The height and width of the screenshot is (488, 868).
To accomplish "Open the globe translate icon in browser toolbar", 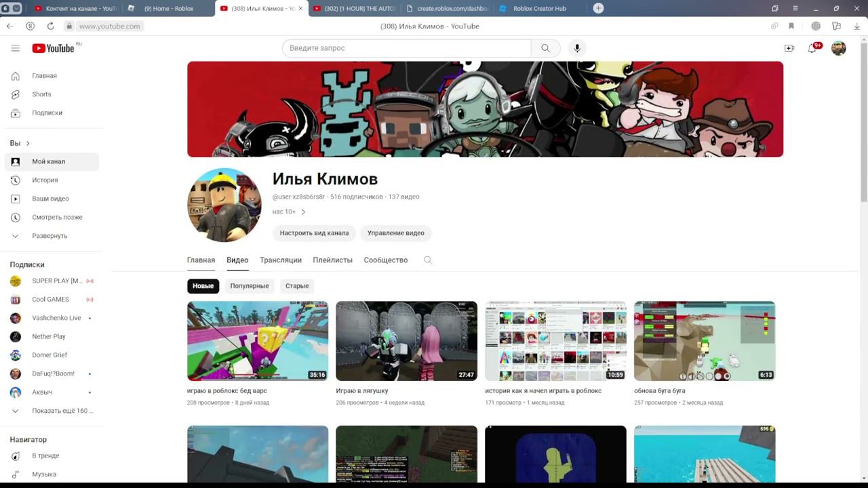I will click(x=816, y=26).
